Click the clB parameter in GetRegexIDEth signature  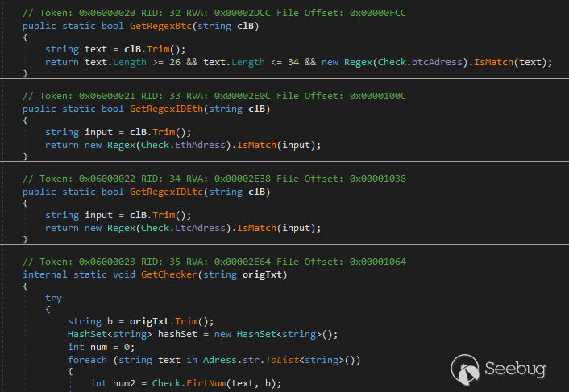pyautogui.click(x=256, y=109)
